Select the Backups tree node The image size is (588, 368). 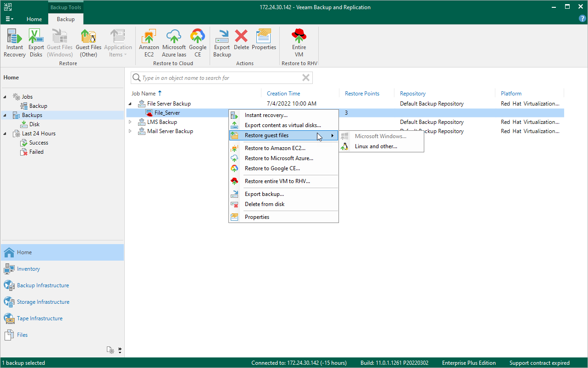click(x=32, y=115)
